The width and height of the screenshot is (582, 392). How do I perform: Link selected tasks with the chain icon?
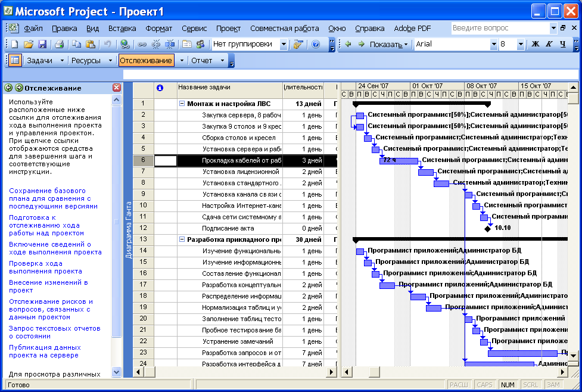(x=142, y=45)
